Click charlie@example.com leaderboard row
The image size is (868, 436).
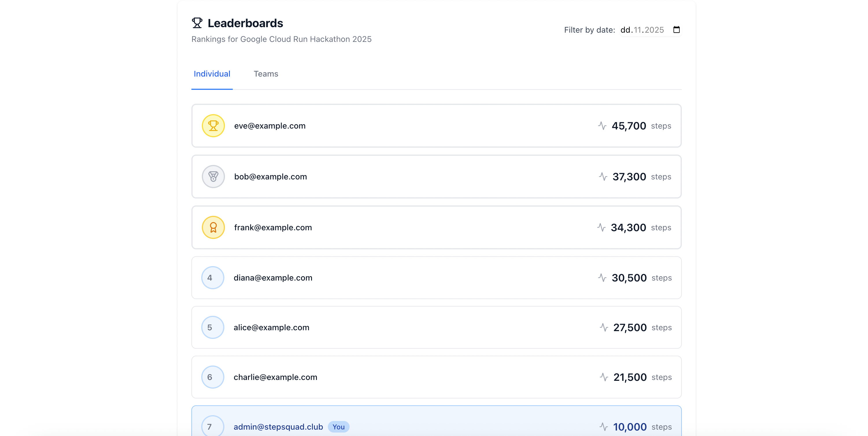tap(436, 377)
